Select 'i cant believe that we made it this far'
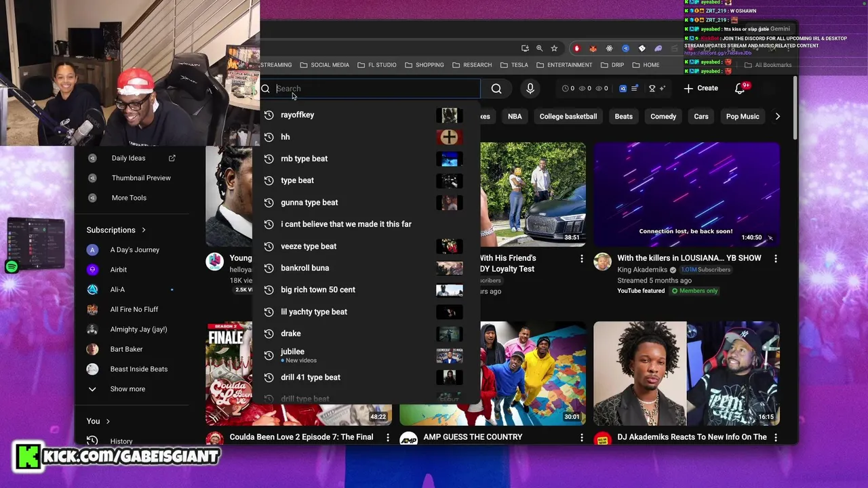Screen dimensions: 868x488 click(365, 224)
